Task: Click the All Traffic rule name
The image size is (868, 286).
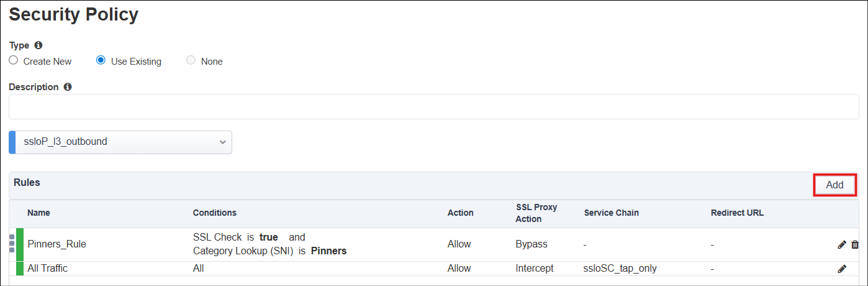Action: pyautogui.click(x=48, y=269)
